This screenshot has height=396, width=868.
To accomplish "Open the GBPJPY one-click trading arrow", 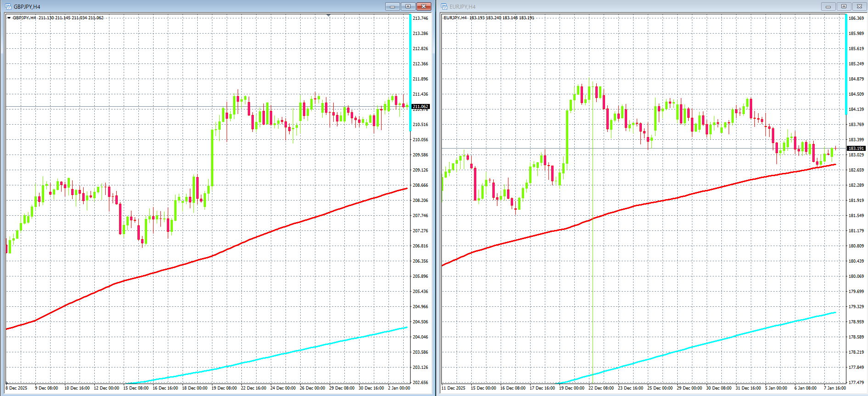I will [x=9, y=18].
